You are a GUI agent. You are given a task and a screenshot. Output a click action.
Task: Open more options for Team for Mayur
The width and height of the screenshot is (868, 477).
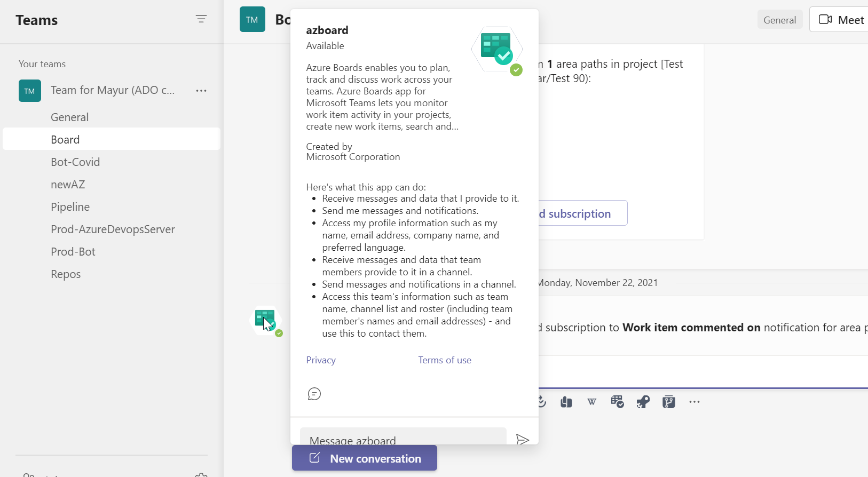coord(201,91)
